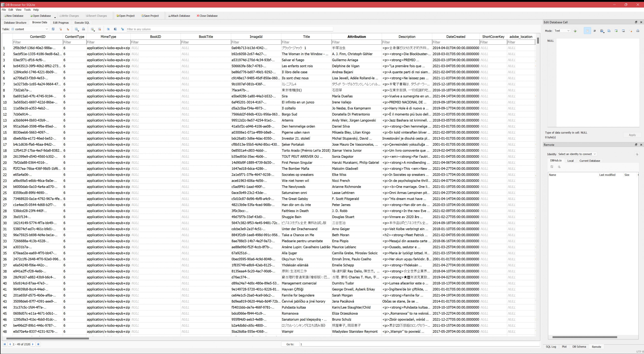Clear all filters using the funnel icon
The image size is (644, 354).
(60, 29)
